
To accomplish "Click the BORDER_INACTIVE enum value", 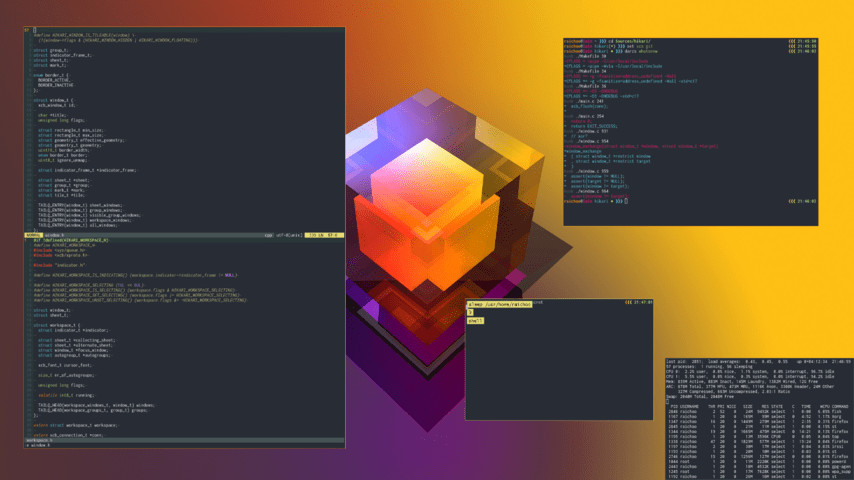I will [56, 85].
